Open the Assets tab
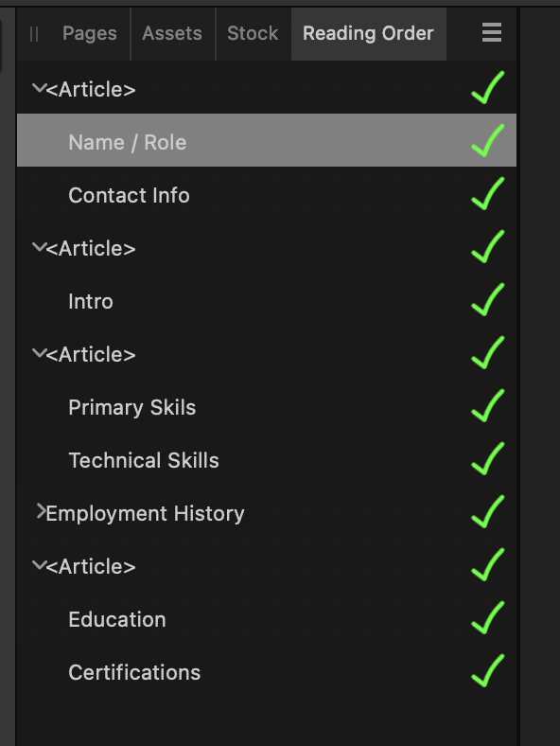560x746 pixels. pos(172,33)
